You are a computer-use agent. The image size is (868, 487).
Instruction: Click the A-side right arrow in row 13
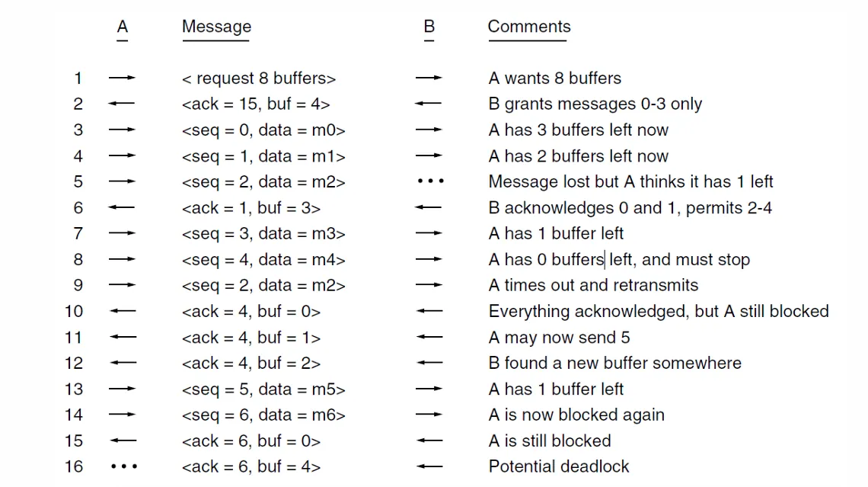tap(122, 389)
